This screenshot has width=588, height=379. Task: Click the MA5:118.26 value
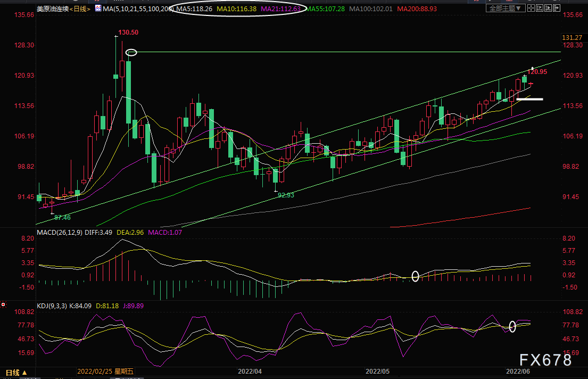click(194, 9)
